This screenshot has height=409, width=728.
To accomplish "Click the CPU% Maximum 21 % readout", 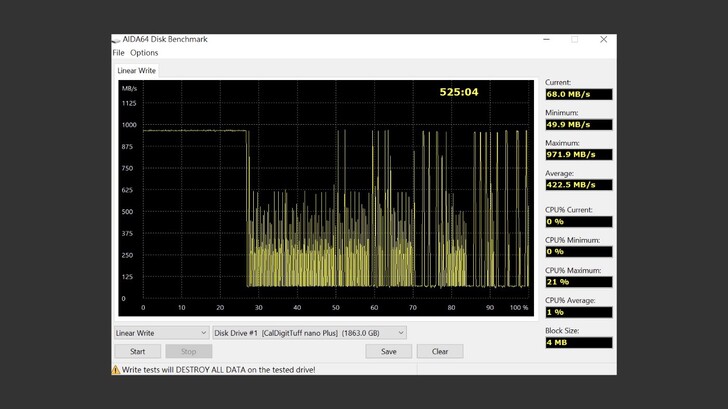I will (578, 282).
